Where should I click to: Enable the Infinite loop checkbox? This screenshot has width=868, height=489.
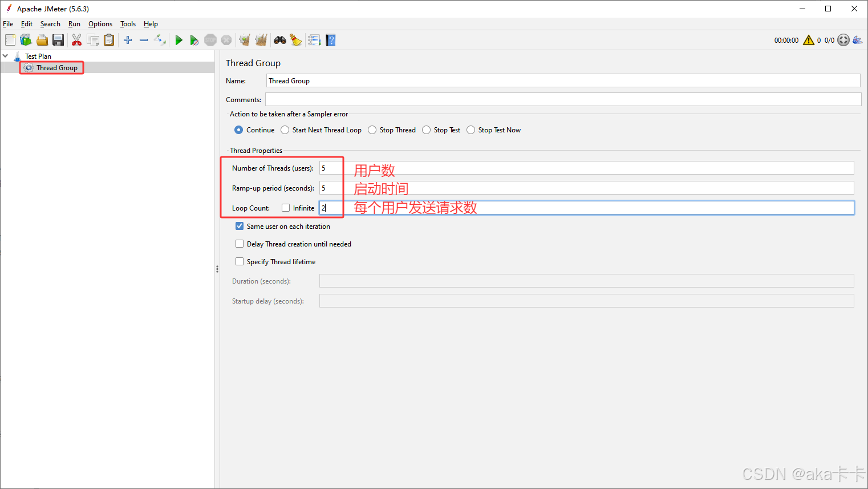pyautogui.click(x=286, y=208)
